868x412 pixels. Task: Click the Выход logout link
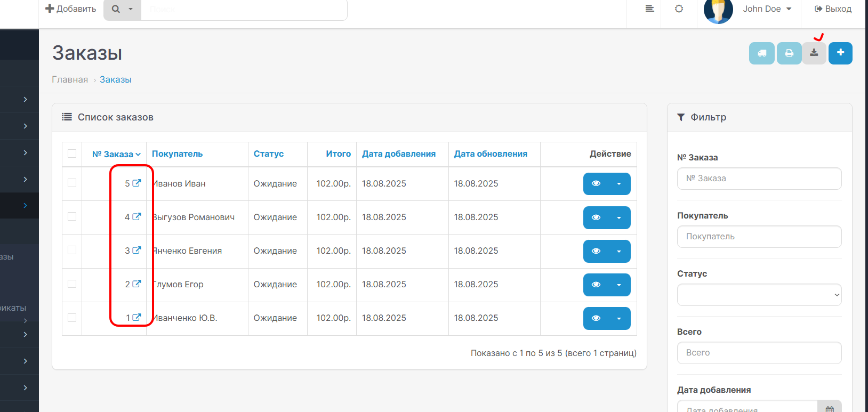coord(833,9)
